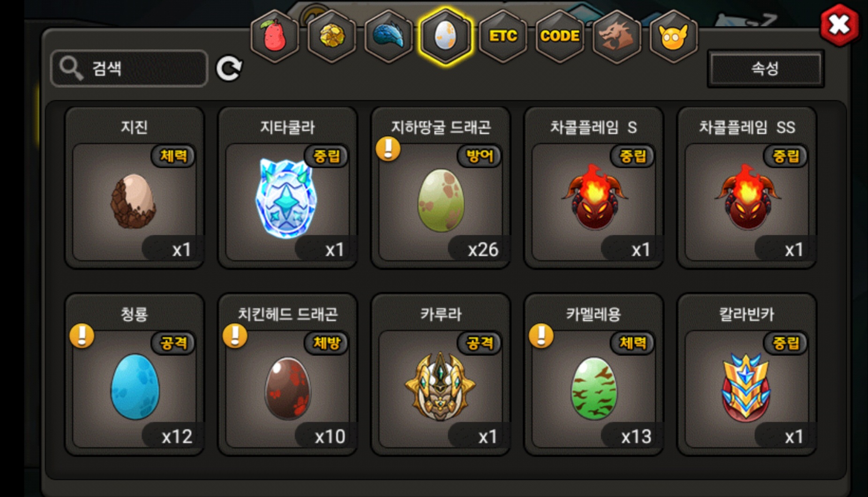
Task: Switch to the ETC tab
Action: [503, 36]
